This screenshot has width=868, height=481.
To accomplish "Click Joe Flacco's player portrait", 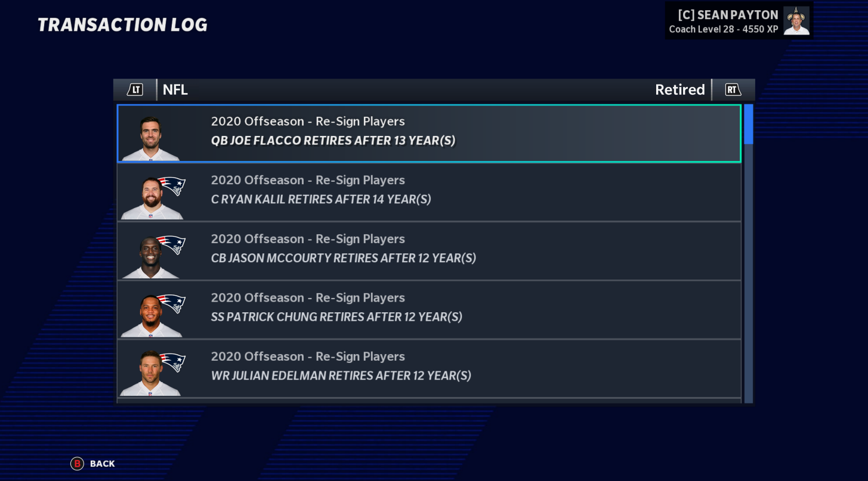I will click(x=150, y=138).
